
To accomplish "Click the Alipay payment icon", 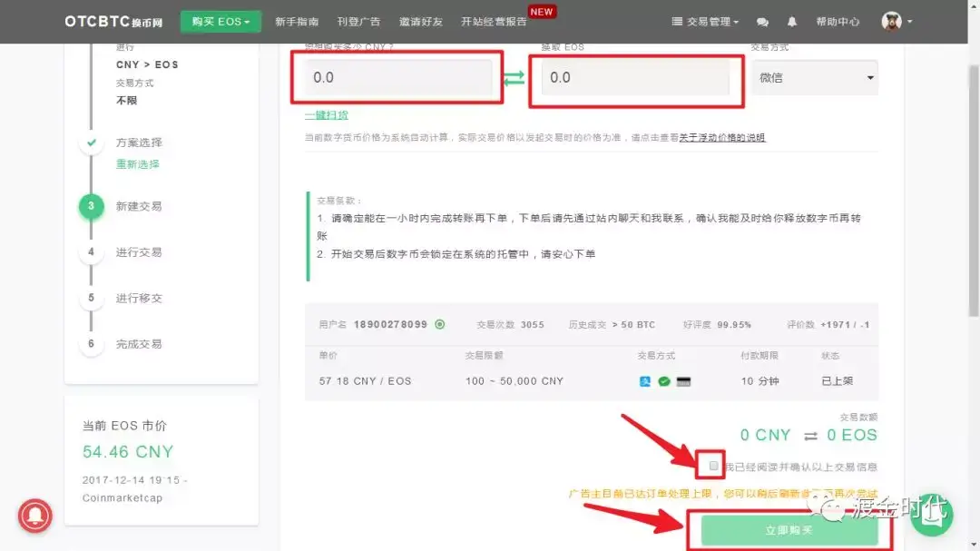I will coord(645,381).
